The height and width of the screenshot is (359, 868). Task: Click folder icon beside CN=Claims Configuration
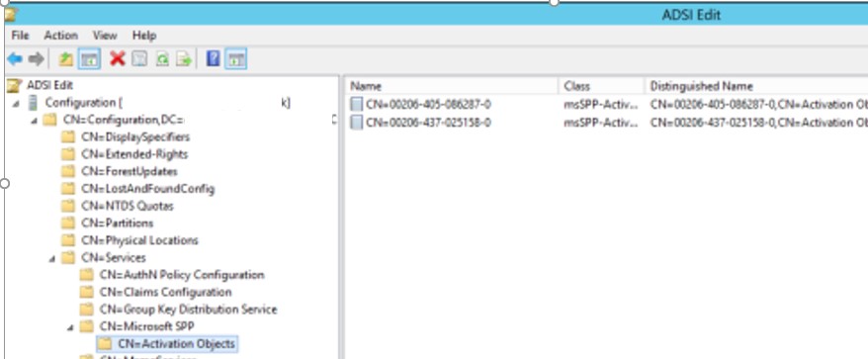coord(87,292)
